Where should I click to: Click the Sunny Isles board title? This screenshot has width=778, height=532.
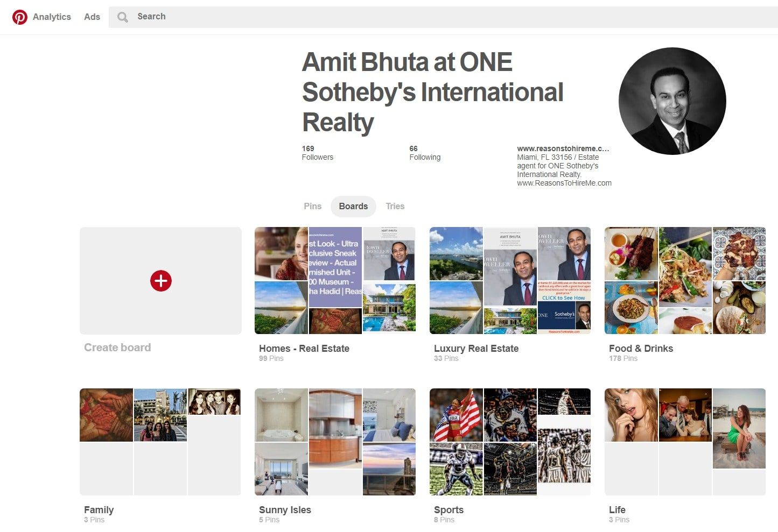pyautogui.click(x=285, y=510)
